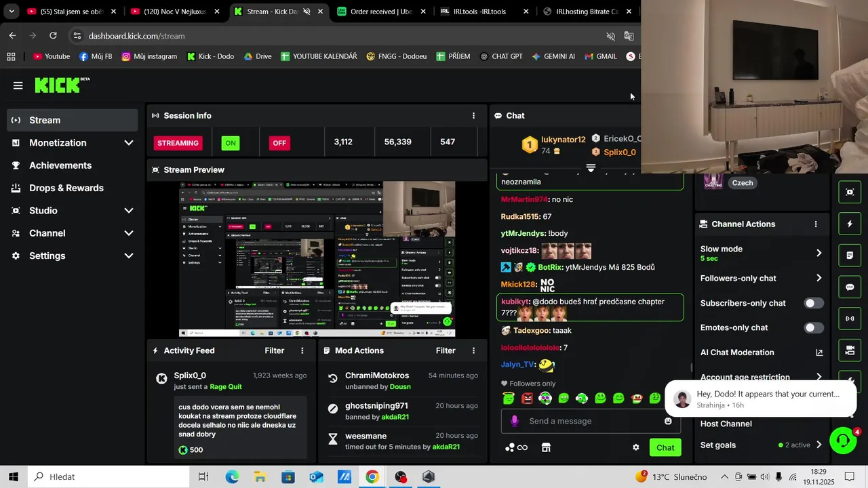Click the address bar URL dashboard.kick.com/stream
Image resolution: width=868 pixels, height=488 pixels.
pos(136,36)
